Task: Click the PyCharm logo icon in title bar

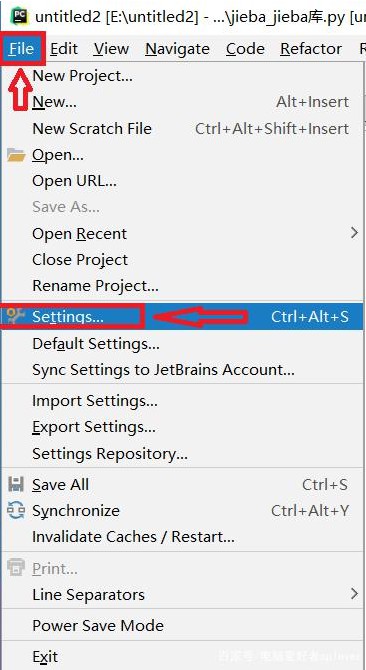Action: pyautogui.click(x=19, y=17)
